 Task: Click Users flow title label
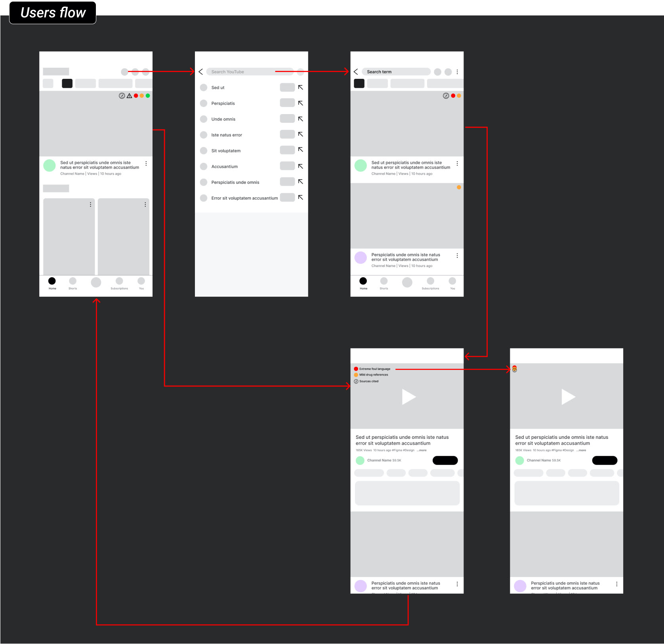tap(53, 13)
